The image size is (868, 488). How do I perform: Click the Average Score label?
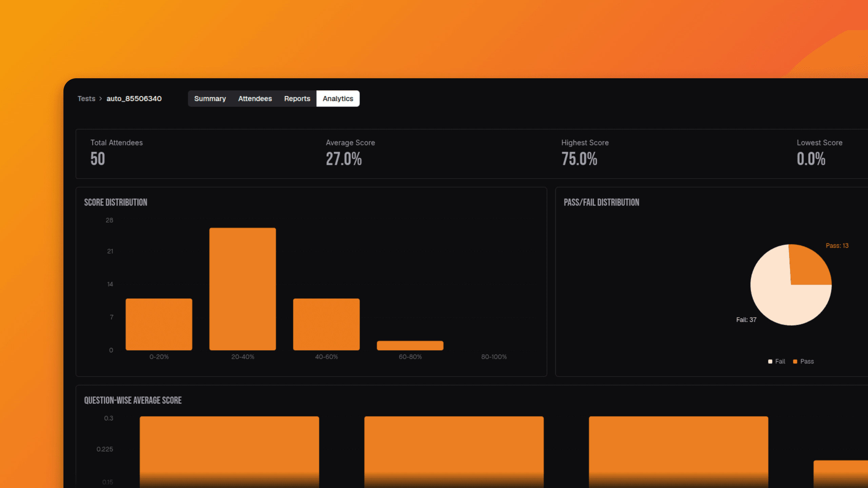point(350,143)
